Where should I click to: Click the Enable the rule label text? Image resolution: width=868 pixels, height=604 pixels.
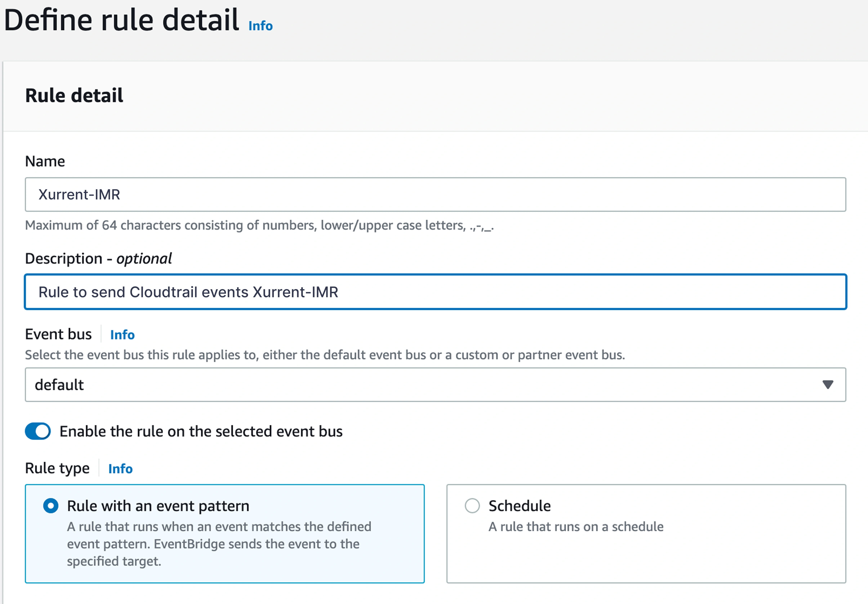(201, 431)
